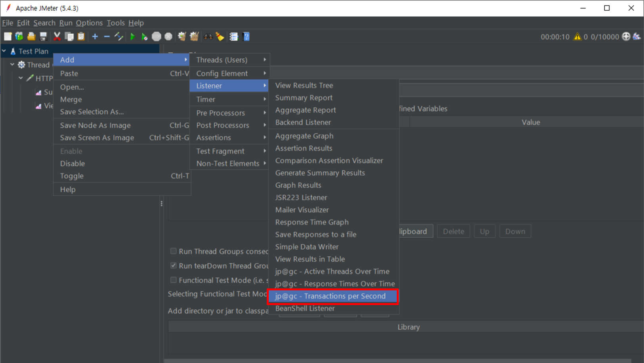The image size is (644, 363).
Task: Collapse the HTTP Request tree node
Action: pyautogui.click(x=21, y=78)
